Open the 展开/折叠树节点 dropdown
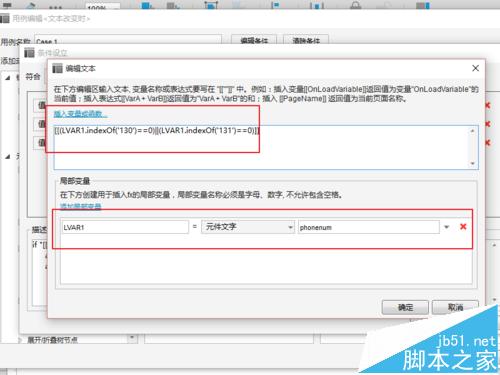The height and width of the screenshot is (375, 500). click(132, 339)
